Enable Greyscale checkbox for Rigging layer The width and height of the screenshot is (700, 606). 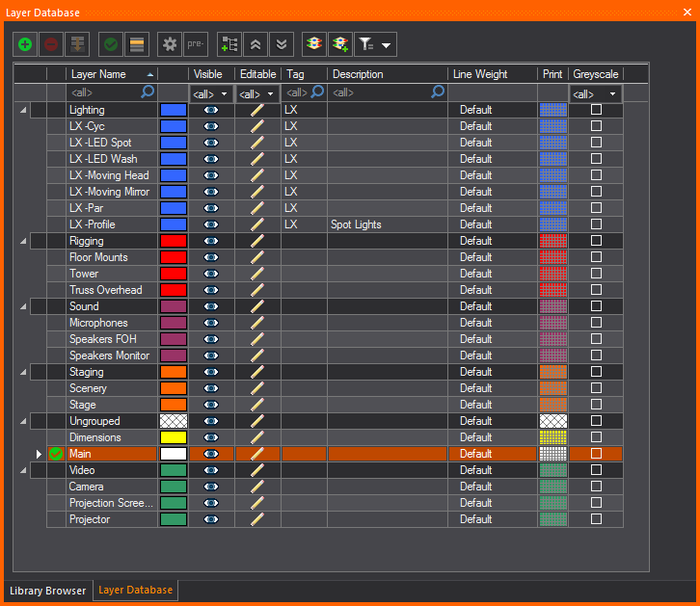pyautogui.click(x=596, y=241)
